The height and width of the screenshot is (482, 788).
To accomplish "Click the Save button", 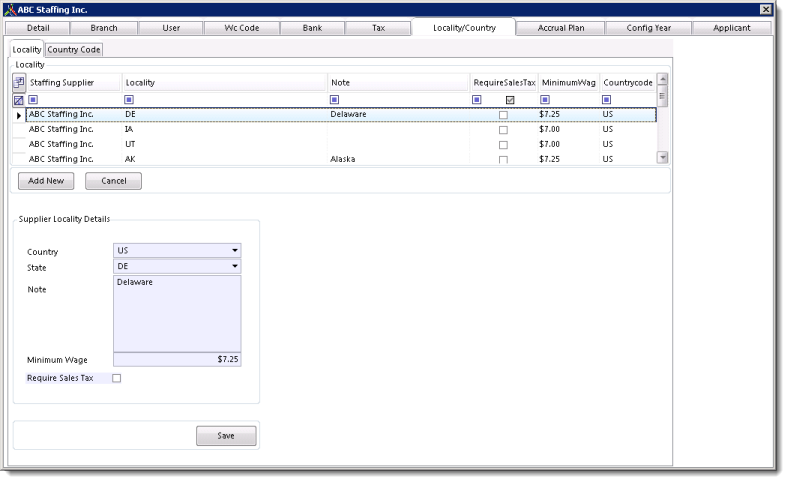I will [225, 435].
